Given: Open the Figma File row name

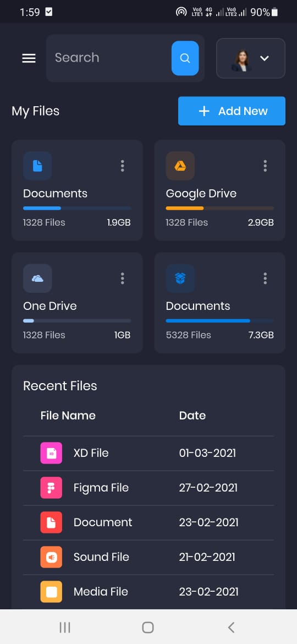Looking at the screenshot, I should point(101,488).
